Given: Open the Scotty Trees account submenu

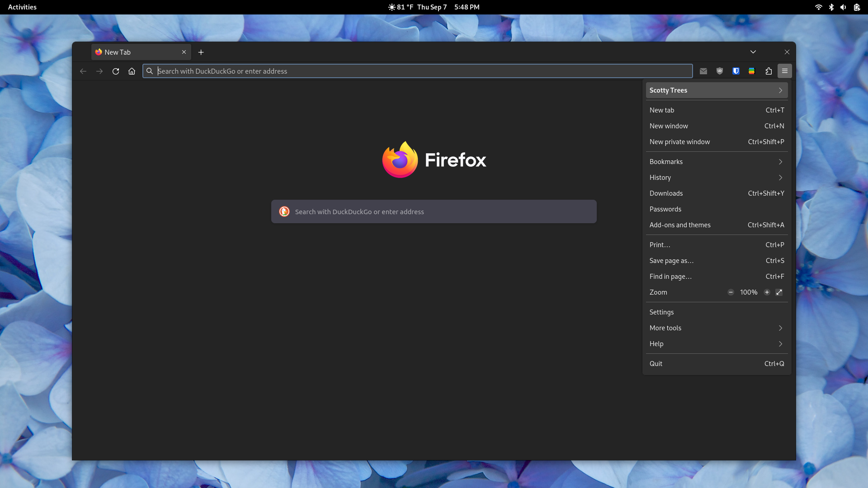Looking at the screenshot, I should [717, 90].
